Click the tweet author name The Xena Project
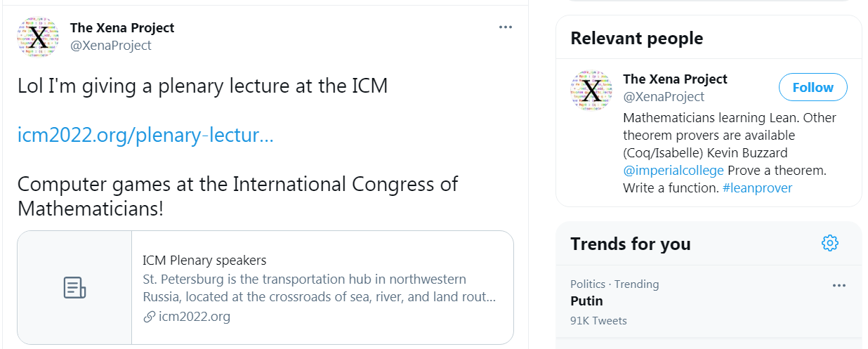The width and height of the screenshot is (868, 349). coord(122,28)
